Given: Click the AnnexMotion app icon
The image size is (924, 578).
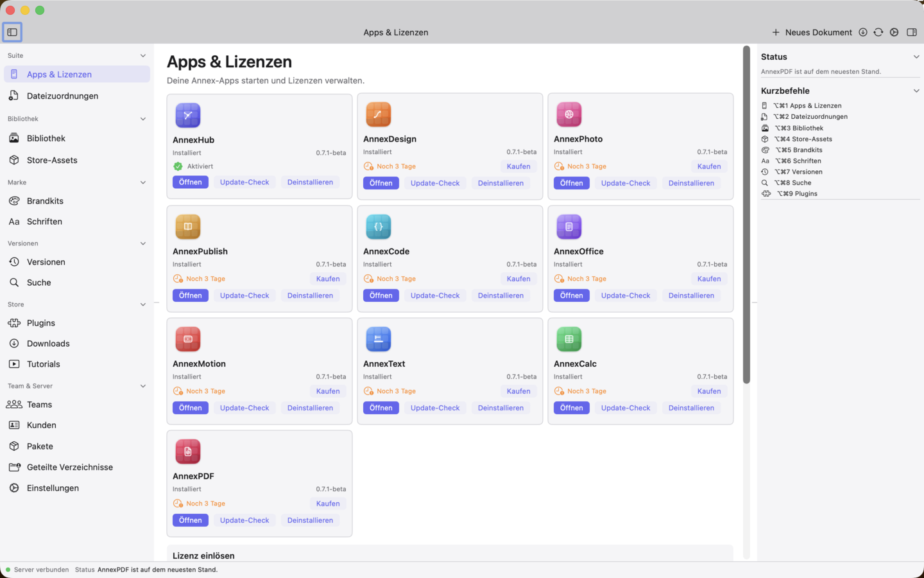Looking at the screenshot, I should (188, 339).
